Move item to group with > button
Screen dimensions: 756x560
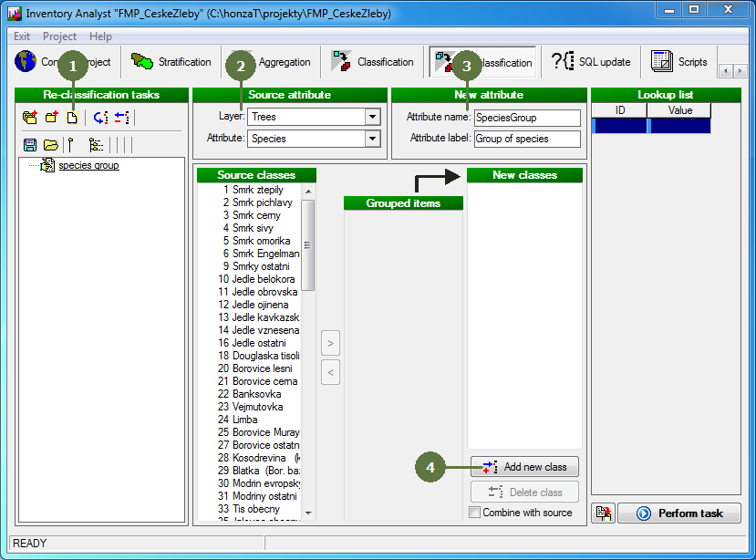[331, 344]
